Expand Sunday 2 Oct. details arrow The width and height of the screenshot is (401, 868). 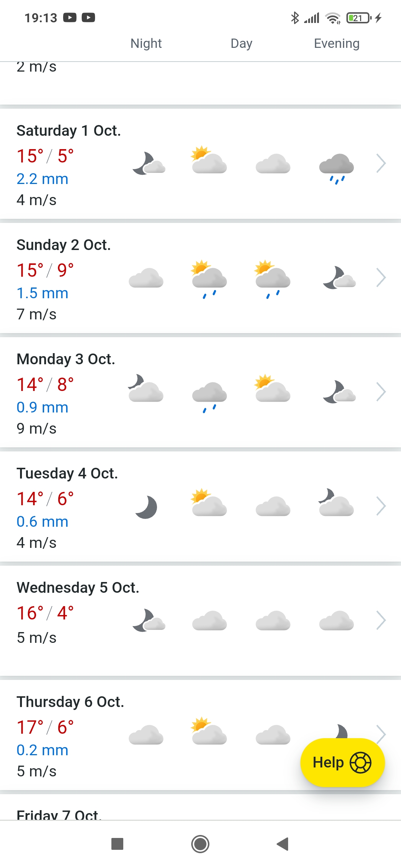pyautogui.click(x=381, y=277)
